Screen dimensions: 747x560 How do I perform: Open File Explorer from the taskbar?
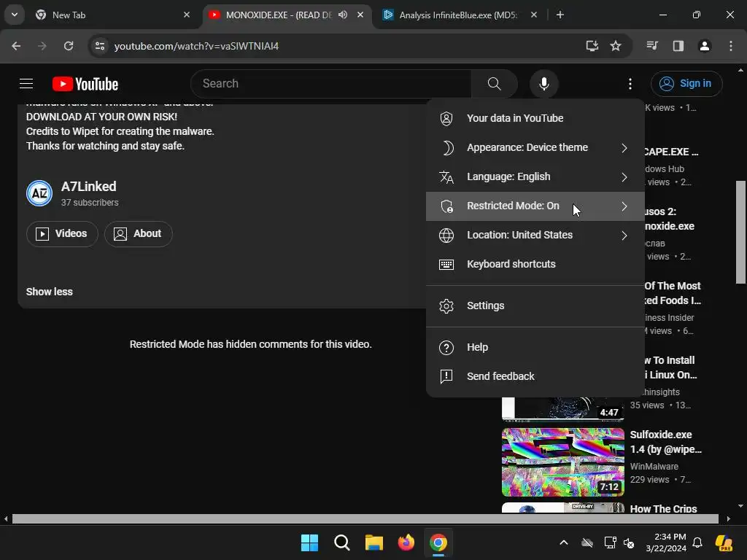(374, 542)
